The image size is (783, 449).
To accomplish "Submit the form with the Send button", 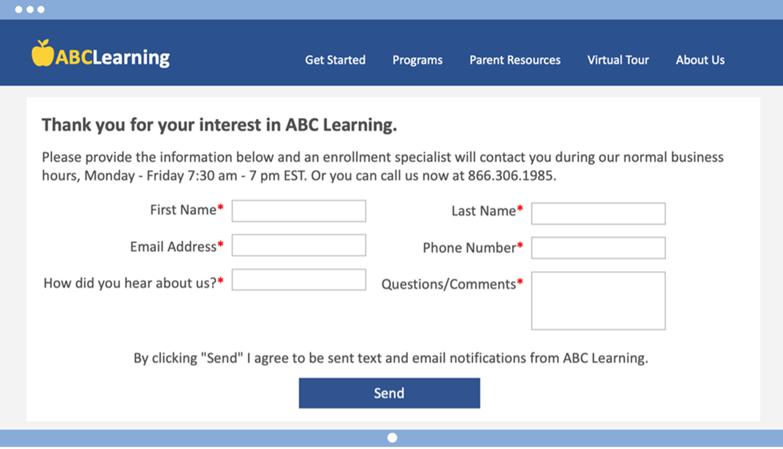I will (390, 393).
